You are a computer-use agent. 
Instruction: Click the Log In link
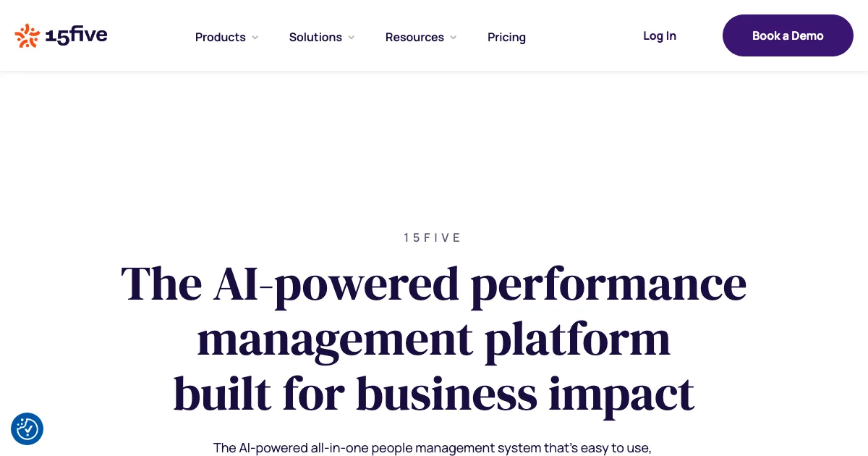tap(660, 35)
